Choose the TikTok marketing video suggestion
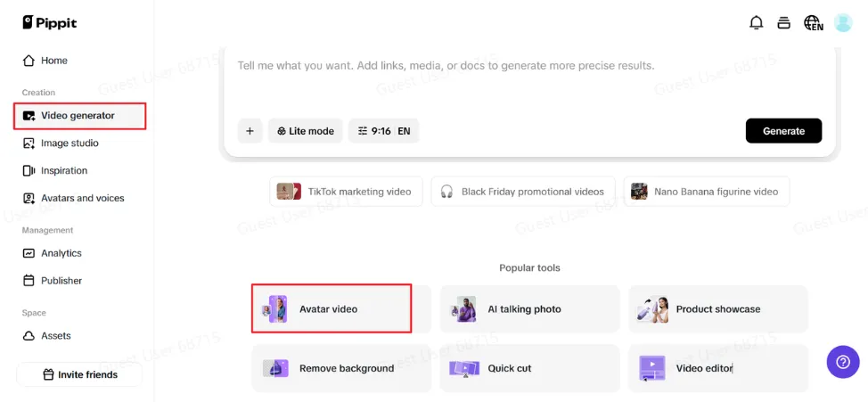Viewport: 868px width, 402px height. [346, 192]
